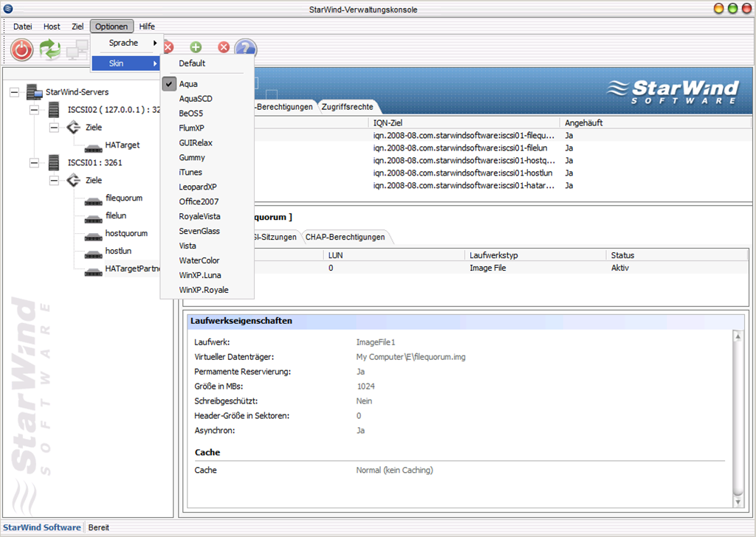
Task: Apply the WinXP.Luna skin
Action: pos(200,275)
